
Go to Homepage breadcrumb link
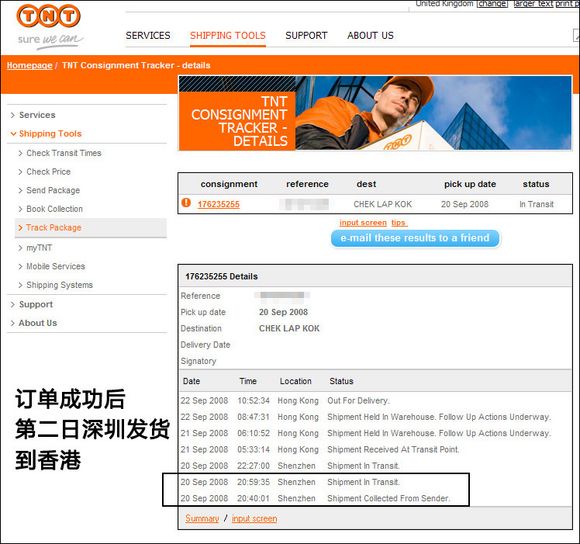[x=30, y=65]
